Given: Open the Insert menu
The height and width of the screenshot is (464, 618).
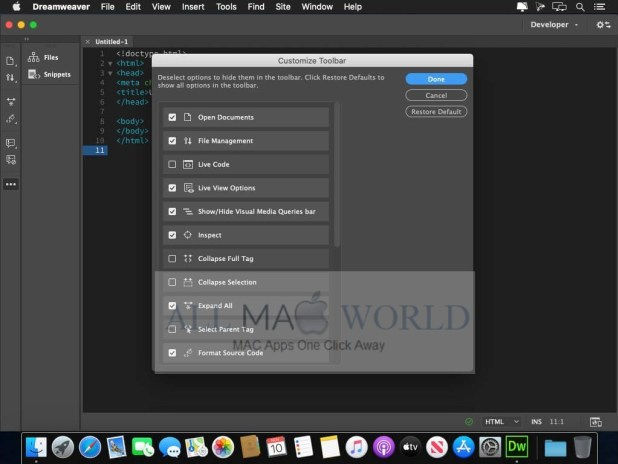Looking at the screenshot, I should (x=193, y=7).
